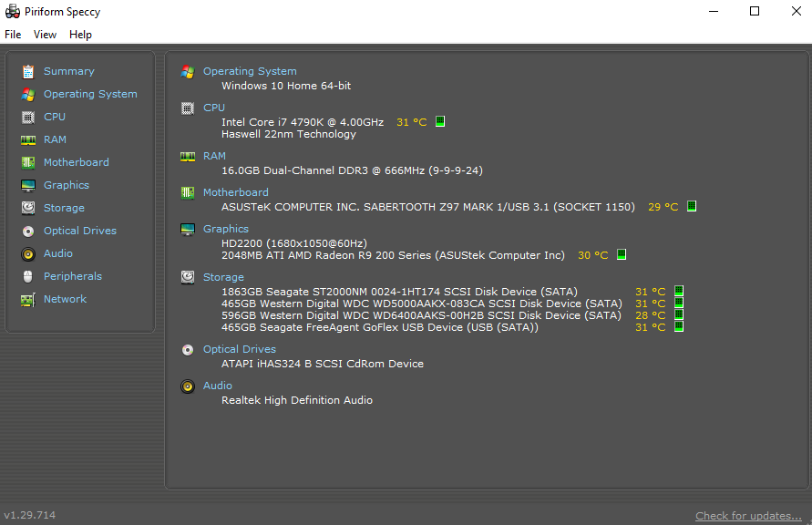Click Graphics heading in summary pane
The width and height of the screenshot is (812, 525).
coord(226,229)
